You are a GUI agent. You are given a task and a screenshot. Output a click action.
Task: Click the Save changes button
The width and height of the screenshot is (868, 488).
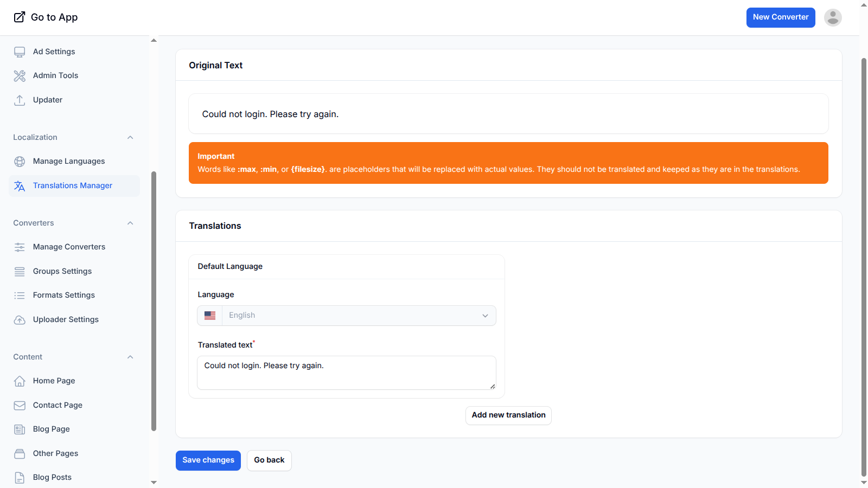tap(208, 460)
